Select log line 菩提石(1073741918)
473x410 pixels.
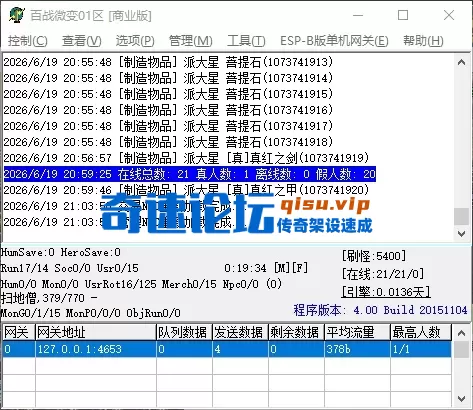168,142
